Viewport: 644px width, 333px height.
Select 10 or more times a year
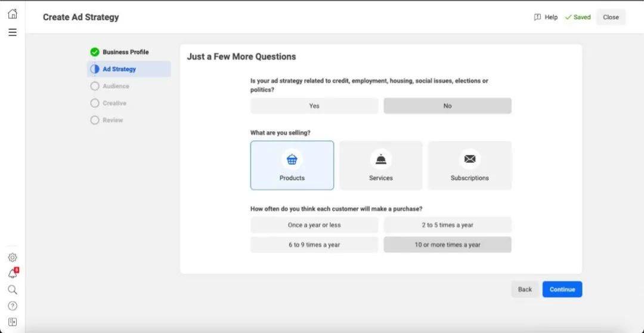pyautogui.click(x=447, y=245)
